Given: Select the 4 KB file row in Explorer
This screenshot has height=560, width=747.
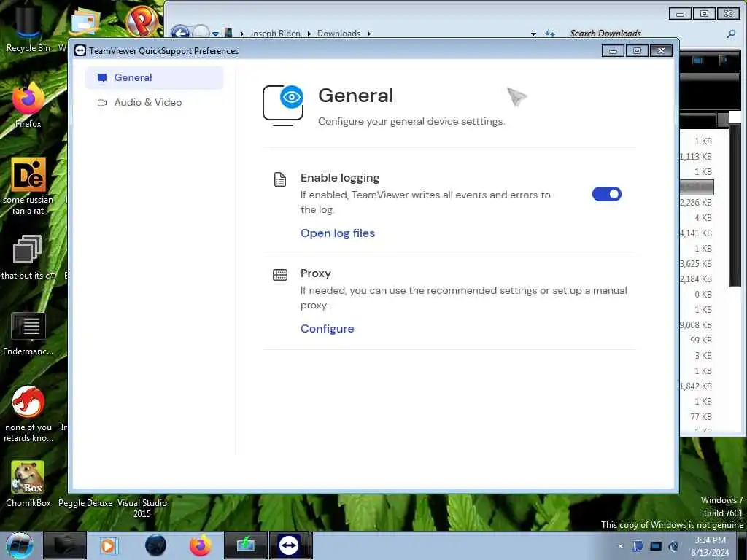Looking at the screenshot, I should (x=696, y=217).
